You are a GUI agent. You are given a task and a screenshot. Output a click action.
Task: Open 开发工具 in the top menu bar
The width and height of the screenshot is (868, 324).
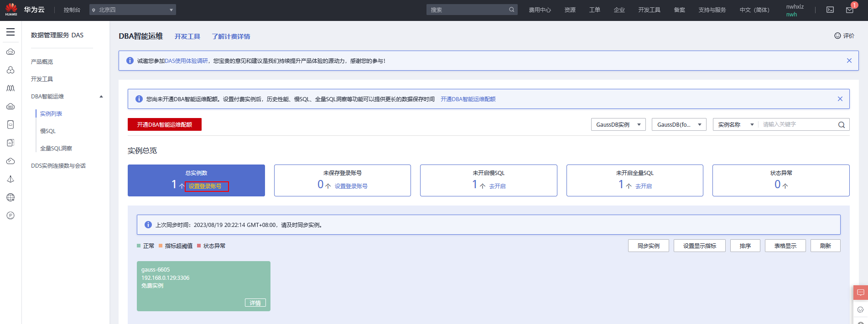point(650,10)
